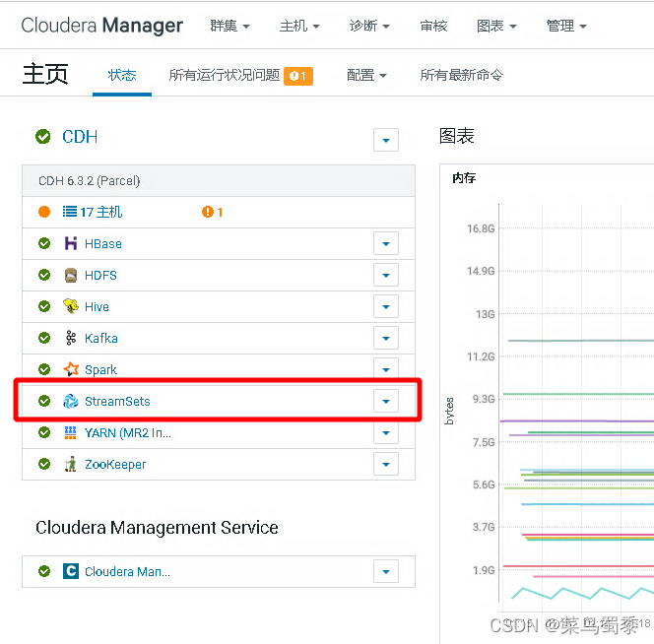654x644 pixels.
Task: Click the hosts list icon beside 17 主机
Action: pos(70,212)
